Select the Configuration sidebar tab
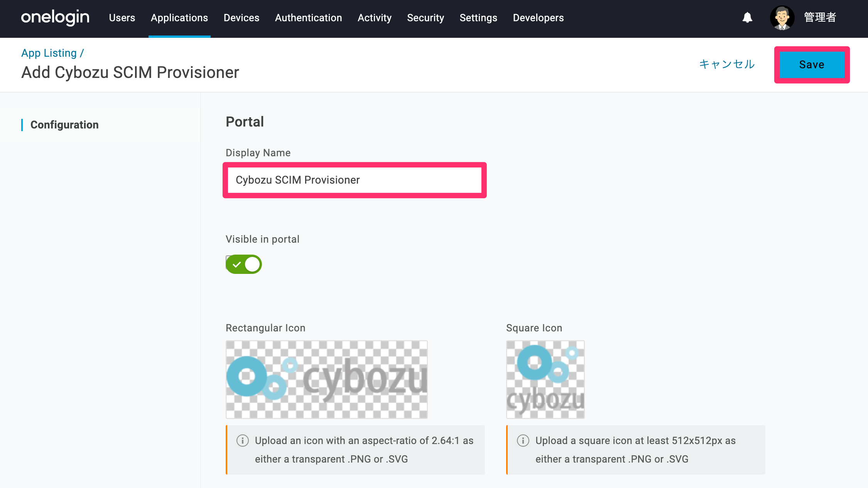The height and width of the screenshot is (488, 868). [x=64, y=125]
